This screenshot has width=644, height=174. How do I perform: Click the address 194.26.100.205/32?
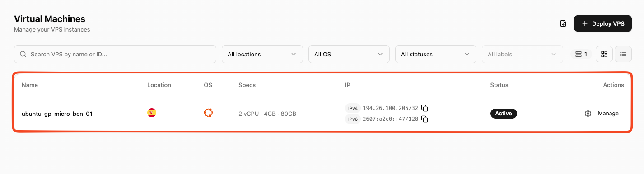click(x=391, y=108)
